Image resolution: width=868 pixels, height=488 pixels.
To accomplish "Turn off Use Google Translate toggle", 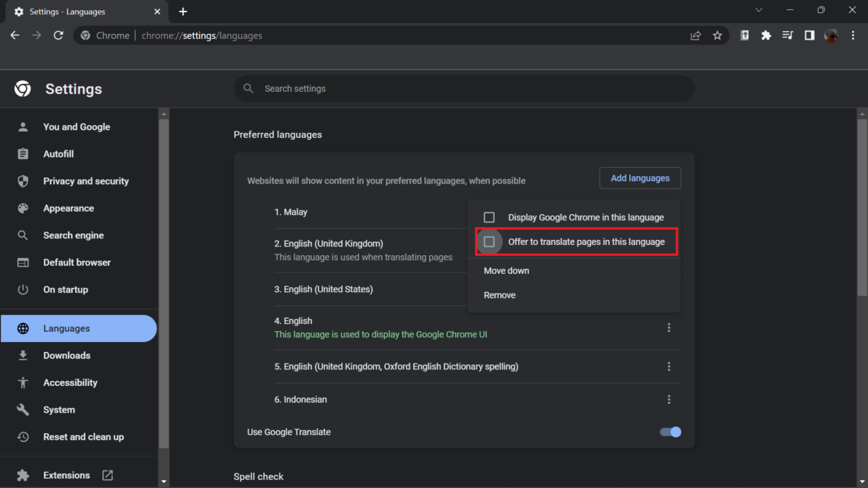I will (671, 432).
